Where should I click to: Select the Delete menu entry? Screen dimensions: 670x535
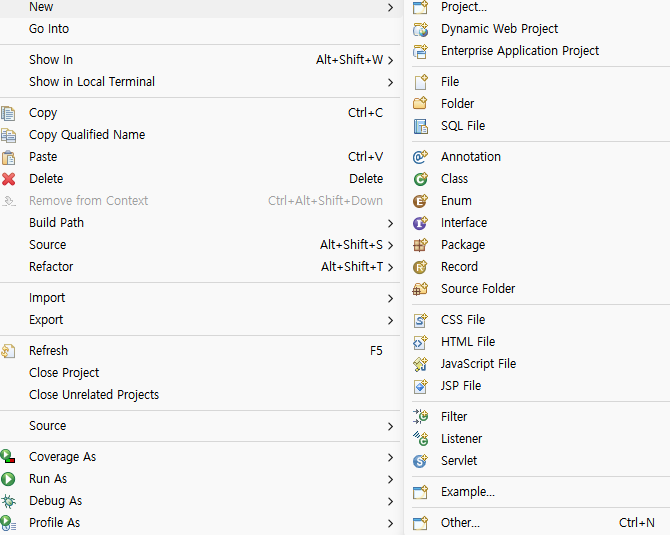(200, 179)
